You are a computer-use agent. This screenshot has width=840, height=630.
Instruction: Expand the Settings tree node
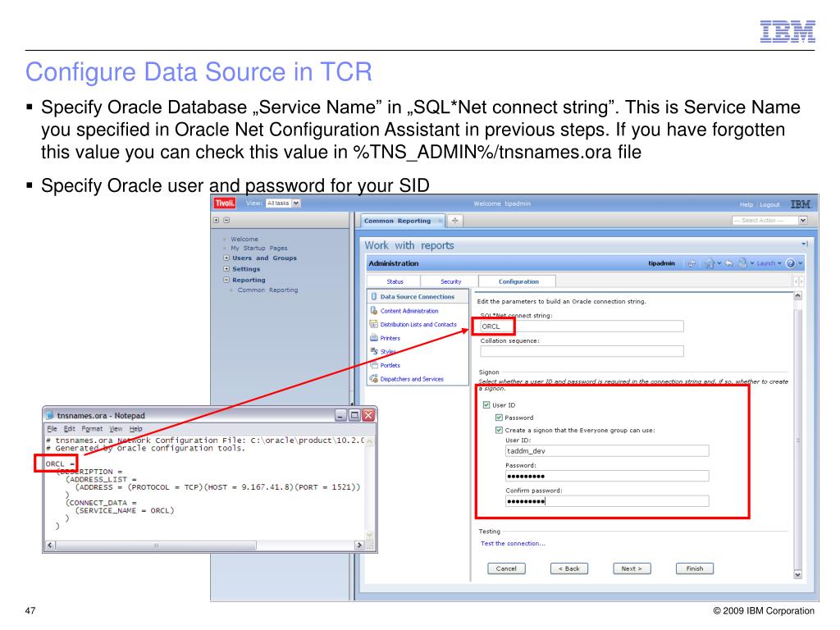(x=226, y=269)
